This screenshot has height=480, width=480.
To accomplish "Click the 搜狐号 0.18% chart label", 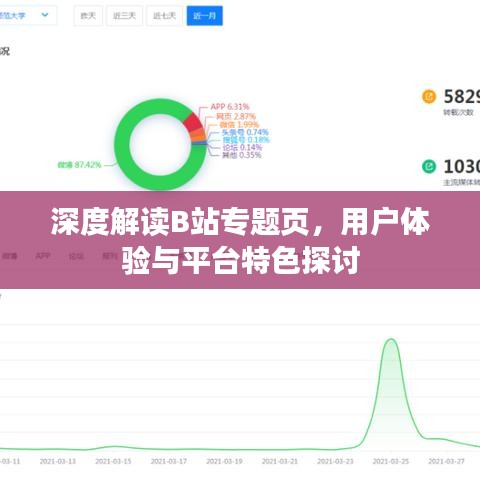I will pos(246,140).
